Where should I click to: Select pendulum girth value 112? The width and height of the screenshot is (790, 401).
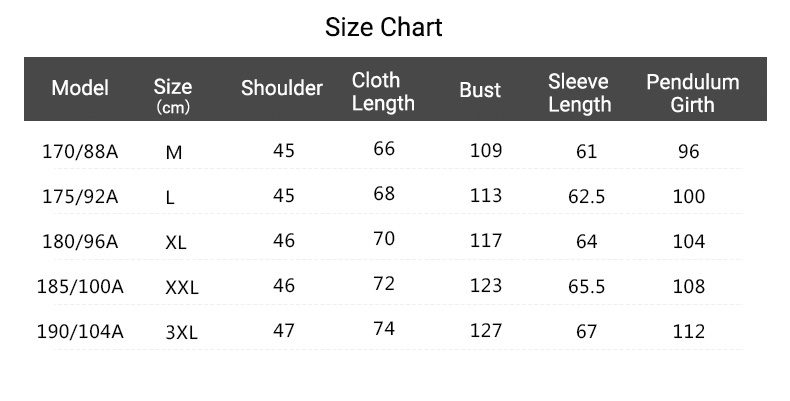(689, 331)
